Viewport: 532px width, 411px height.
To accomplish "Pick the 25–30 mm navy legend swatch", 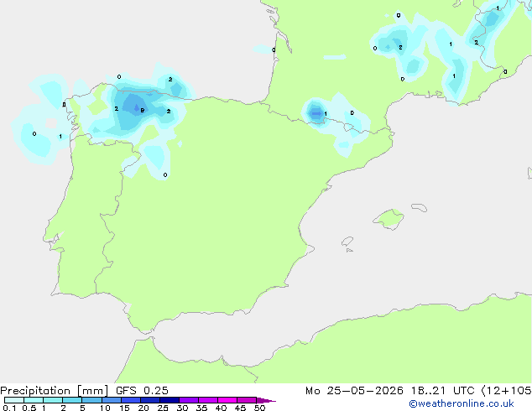I will tap(170, 400).
